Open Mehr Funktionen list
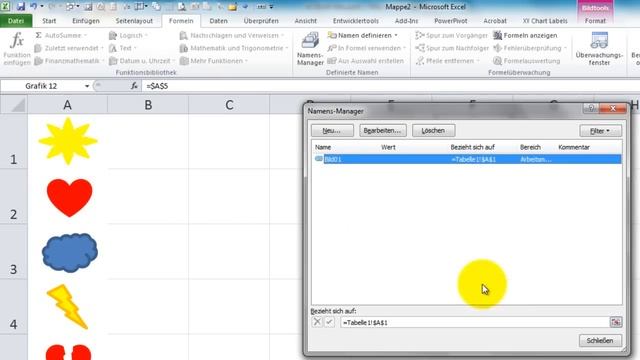This screenshot has height=360, width=640. pos(213,61)
